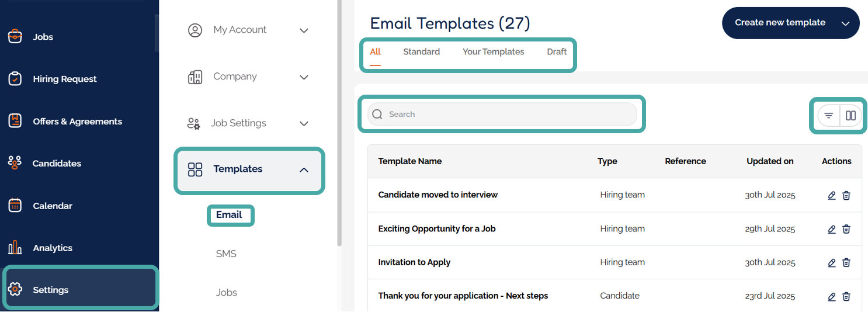Collapse the Templates section

click(304, 170)
